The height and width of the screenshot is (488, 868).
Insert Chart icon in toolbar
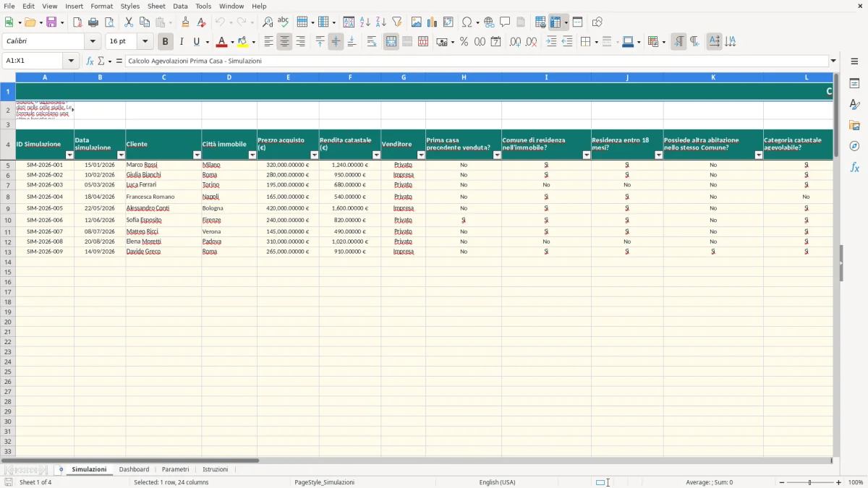click(x=433, y=22)
